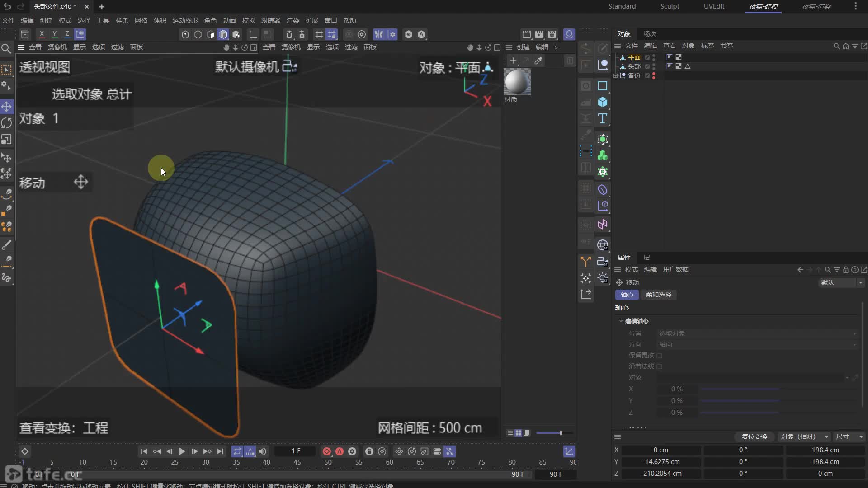
Task: Open the sky/environment globe icon
Action: (603, 245)
